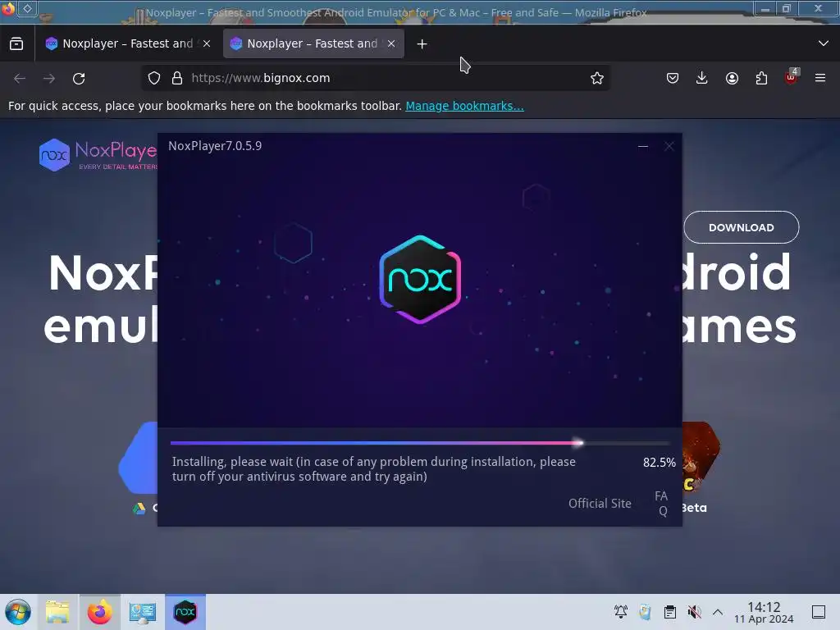This screenshot has height=630, width=840.
Task: Open the notifications bell tray icon
Action: point(621,612)
